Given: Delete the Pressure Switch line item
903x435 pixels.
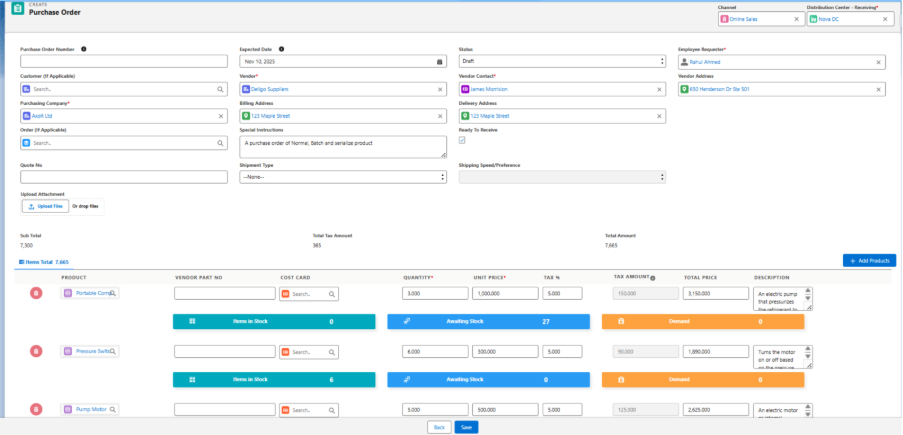Looking at the screenshot, I should pos(36,352).
